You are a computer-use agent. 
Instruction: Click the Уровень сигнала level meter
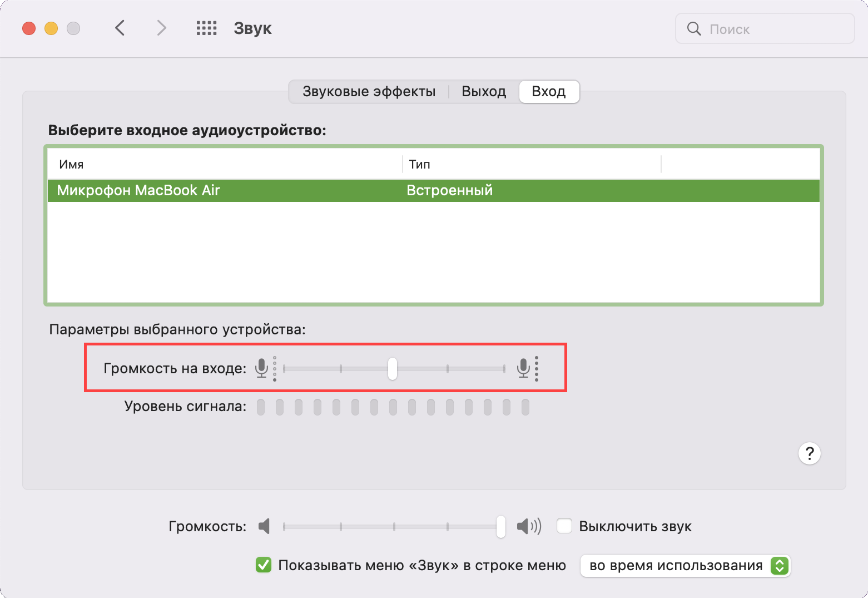pos(393,407)
